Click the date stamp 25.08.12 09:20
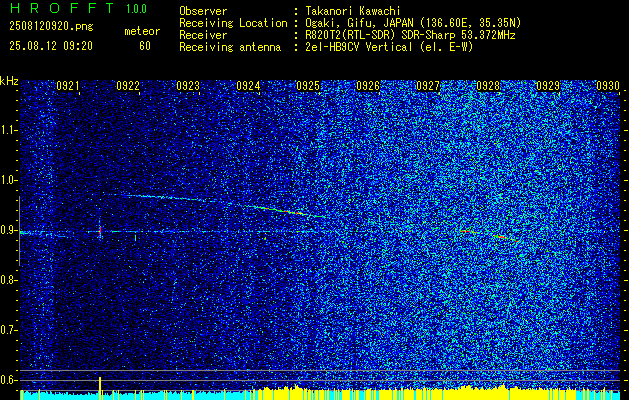 pos(51,46)
